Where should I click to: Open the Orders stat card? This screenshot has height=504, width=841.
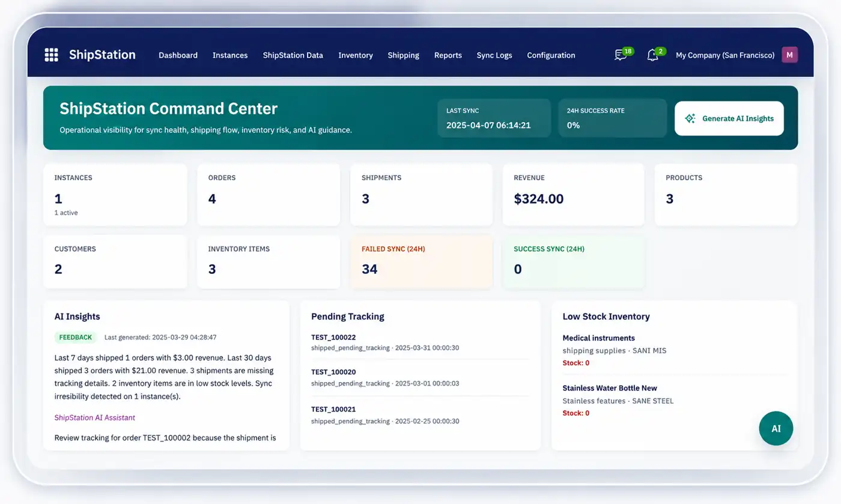tap(269, 195)
